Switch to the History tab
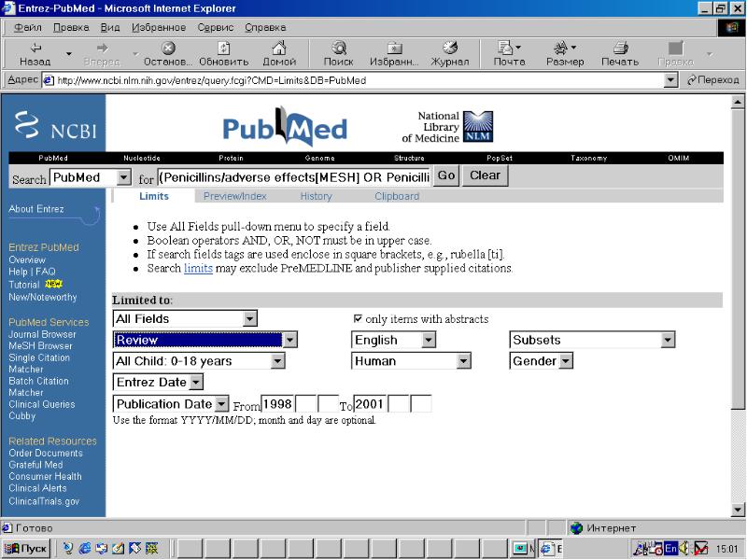The image size is (747, 560). click(x=316, y=196)
